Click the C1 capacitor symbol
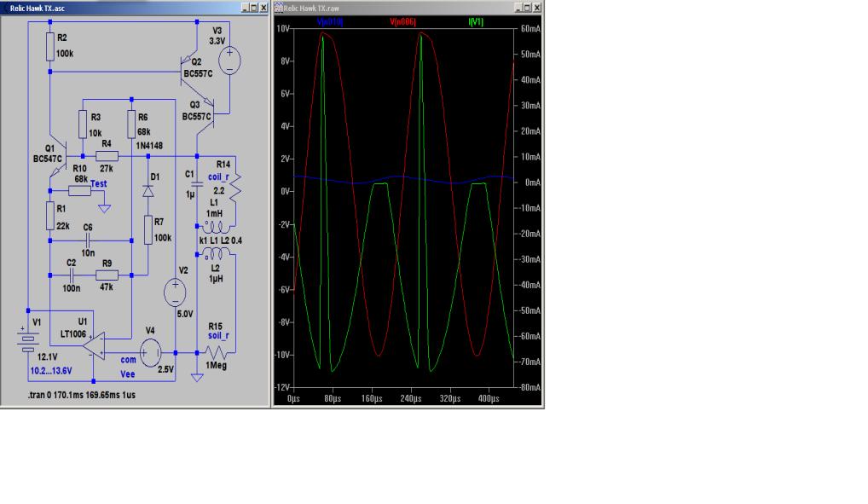The width and height of the screenshot is (868, 504). coord(197,182)
